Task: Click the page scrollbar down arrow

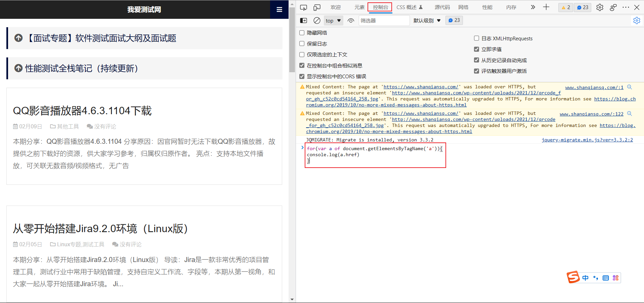Action: [292, 299]
